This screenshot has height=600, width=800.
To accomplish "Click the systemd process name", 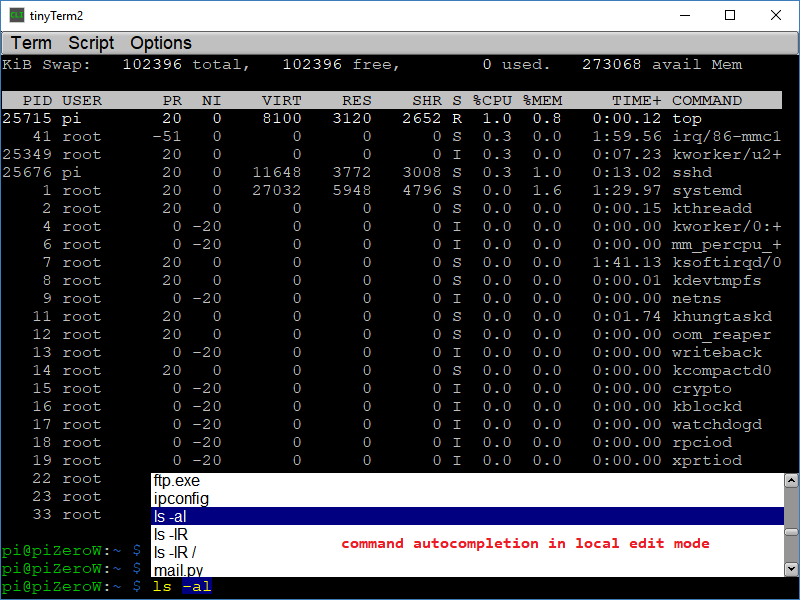I will tap(707, 190).
